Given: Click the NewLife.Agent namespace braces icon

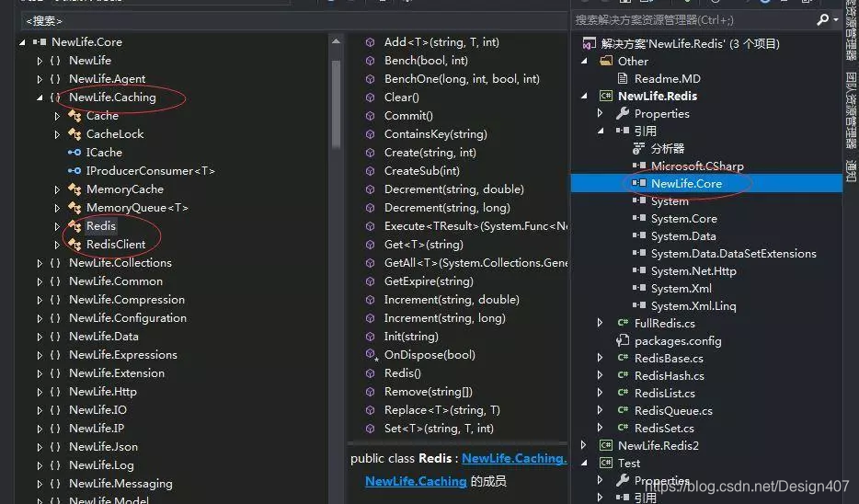Looking at the screenshot, I should [x=55, y=79].
